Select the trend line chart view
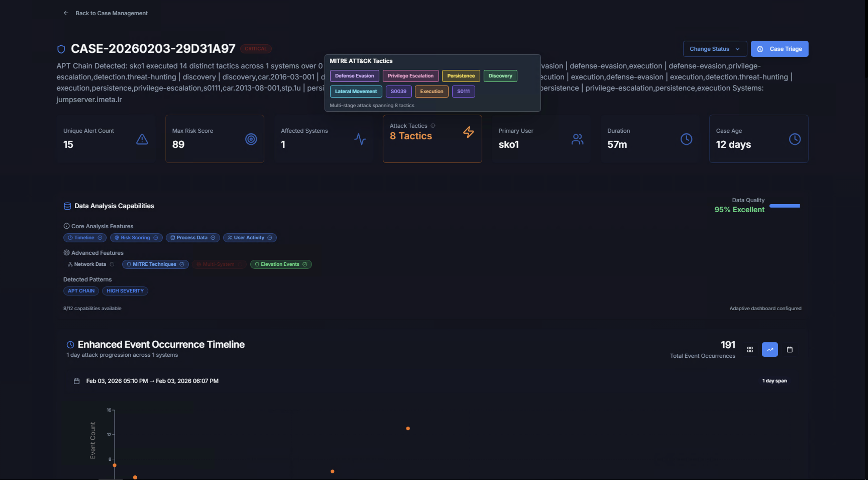Screen dimensions: 868x480 click(770, 350)
